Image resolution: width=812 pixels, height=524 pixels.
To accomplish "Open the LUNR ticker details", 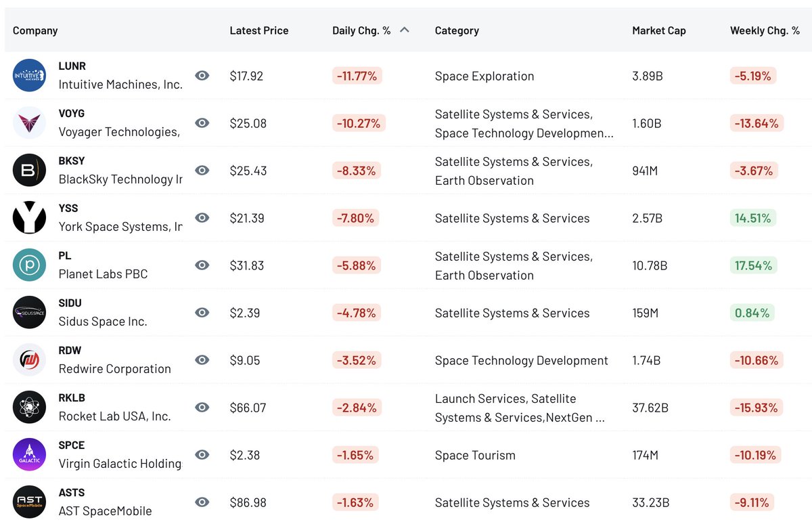I will coord(72,66).
